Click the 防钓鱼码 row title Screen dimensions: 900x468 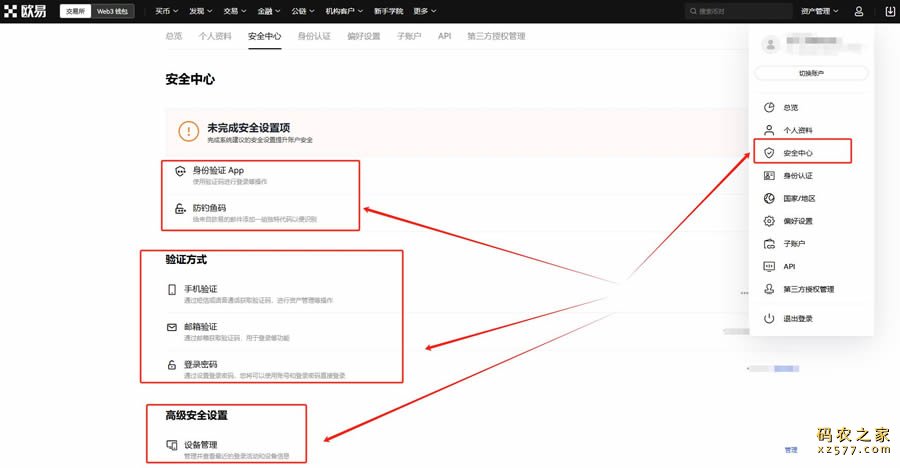click(x=209, y=208)
